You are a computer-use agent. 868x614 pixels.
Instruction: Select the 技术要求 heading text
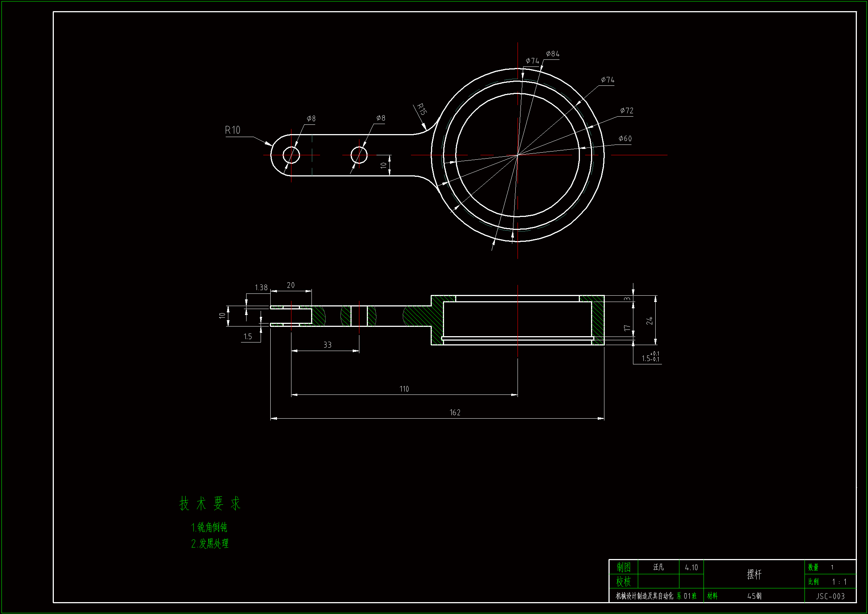pyautogui.click(x=210, y=504)
